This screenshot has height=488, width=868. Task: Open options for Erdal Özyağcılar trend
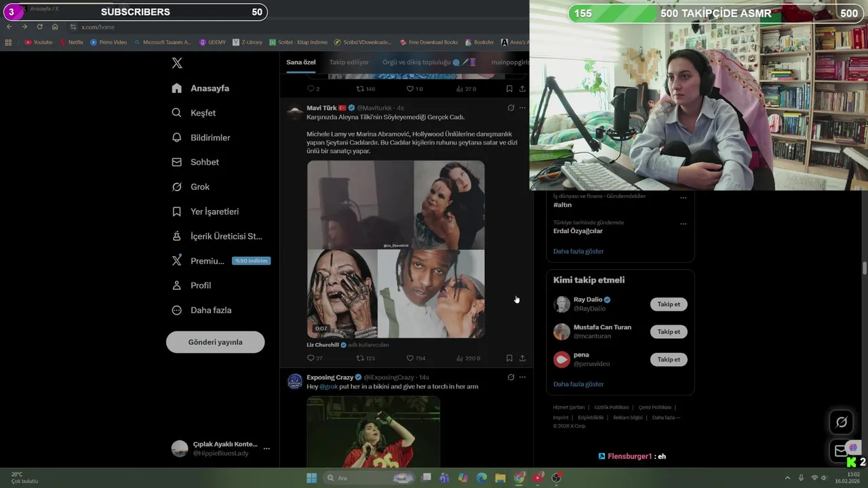coord(683,224)
